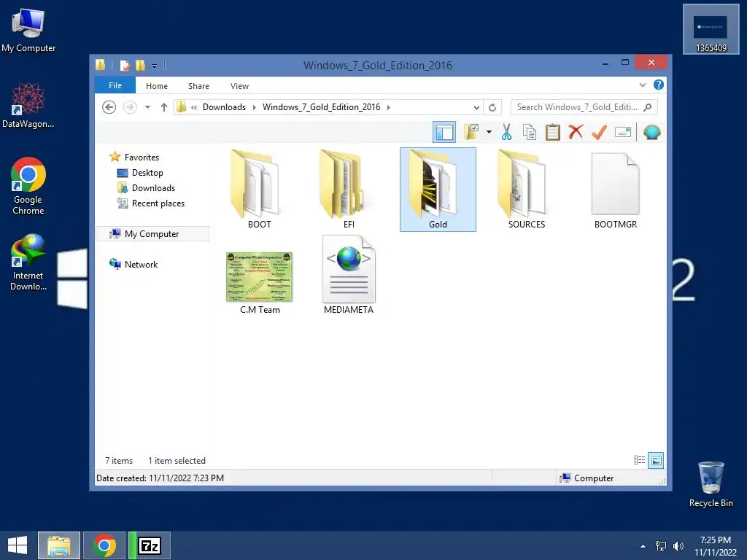Open Customize Quick Access Toolbar dropdown
This screenshot has height=560, width=747.
[x=155, y=66]
